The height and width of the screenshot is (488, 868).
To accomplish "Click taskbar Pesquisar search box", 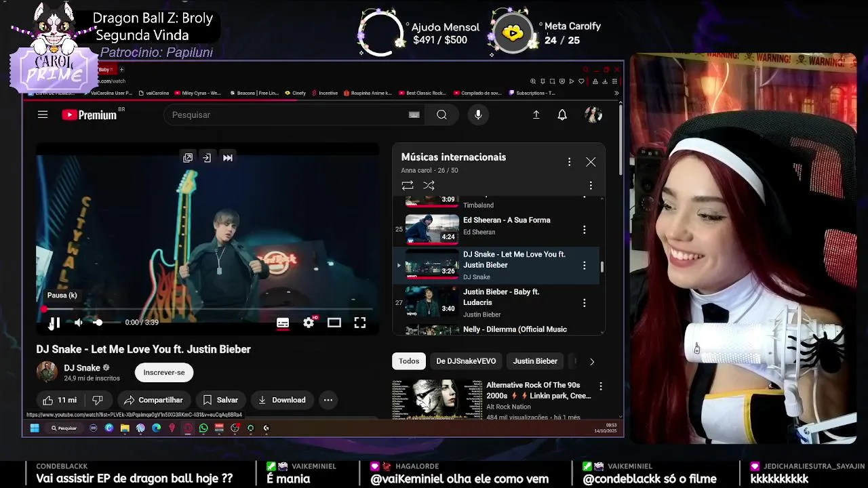I will pos(64,428).
